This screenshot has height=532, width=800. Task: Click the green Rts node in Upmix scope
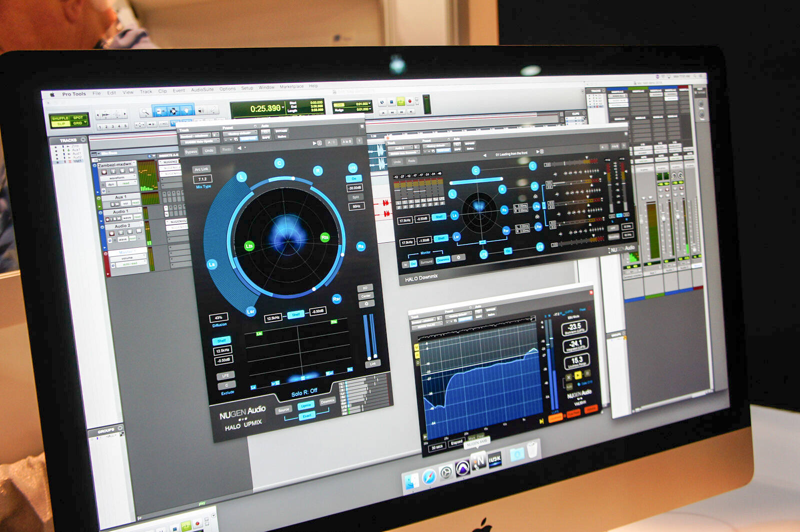click(x=325, y=237)
